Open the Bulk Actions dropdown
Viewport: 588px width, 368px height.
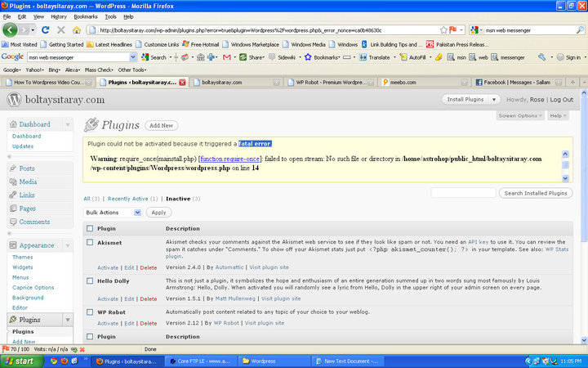[x=113, y=212]
